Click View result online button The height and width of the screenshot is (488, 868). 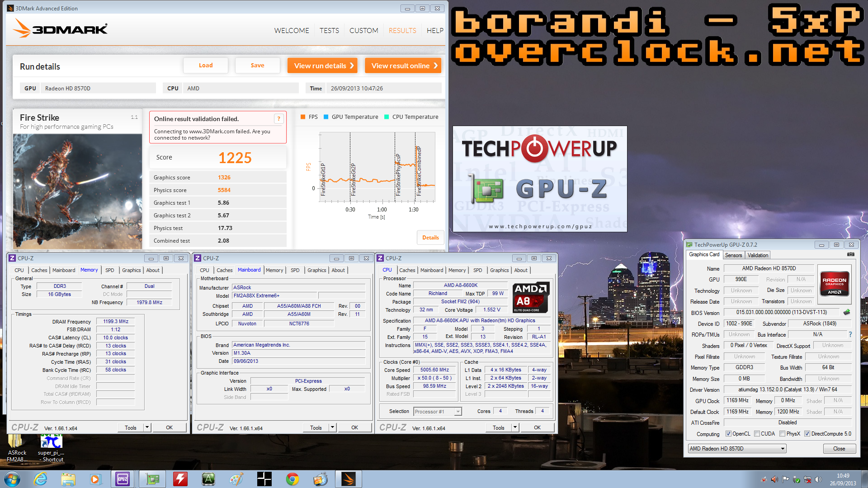tap(403, 66)
